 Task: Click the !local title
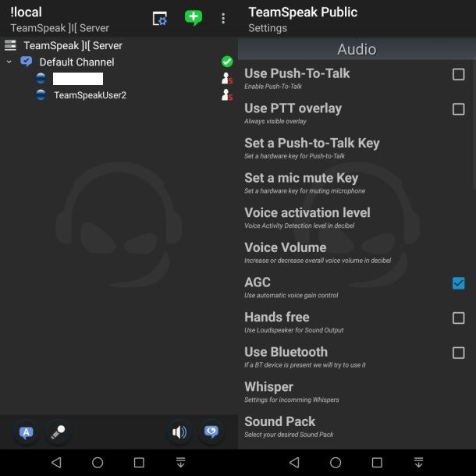pos(26,12)
